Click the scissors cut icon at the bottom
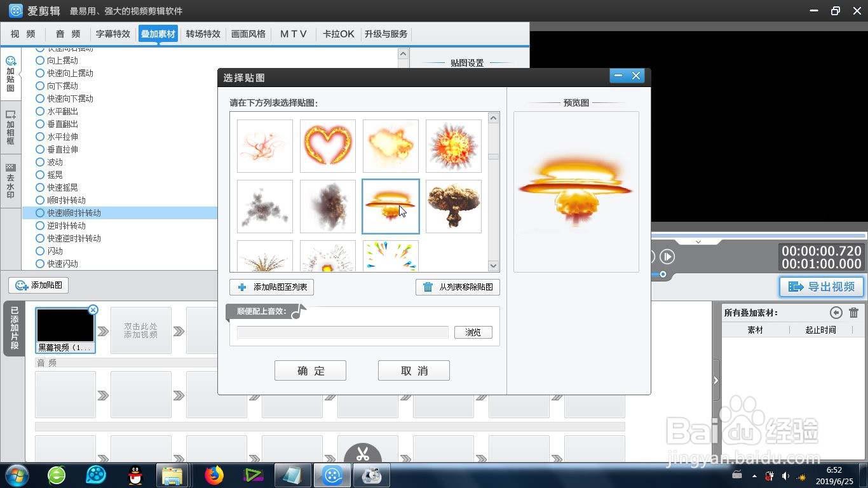Viewport: 868px width, 488px height. click(363, 454)
